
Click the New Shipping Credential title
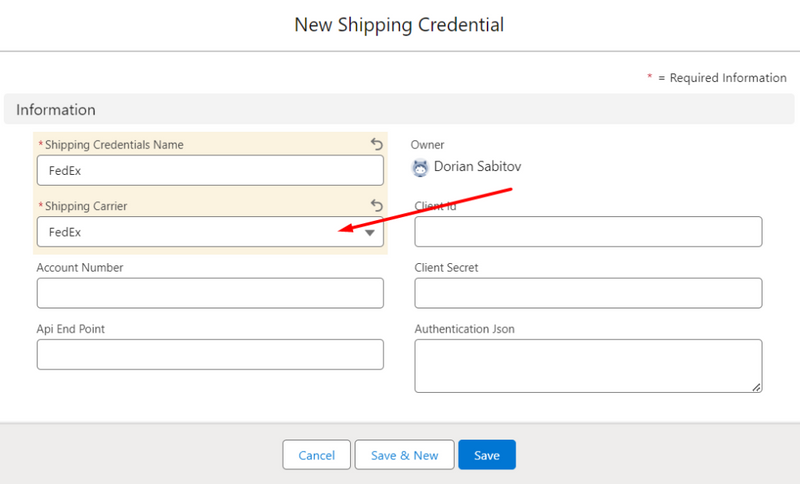399,24
